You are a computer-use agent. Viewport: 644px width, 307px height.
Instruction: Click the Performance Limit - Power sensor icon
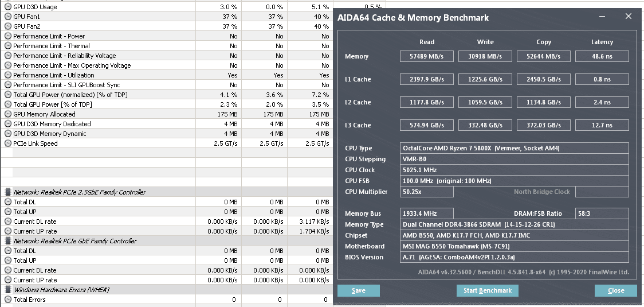coord(8,36)
